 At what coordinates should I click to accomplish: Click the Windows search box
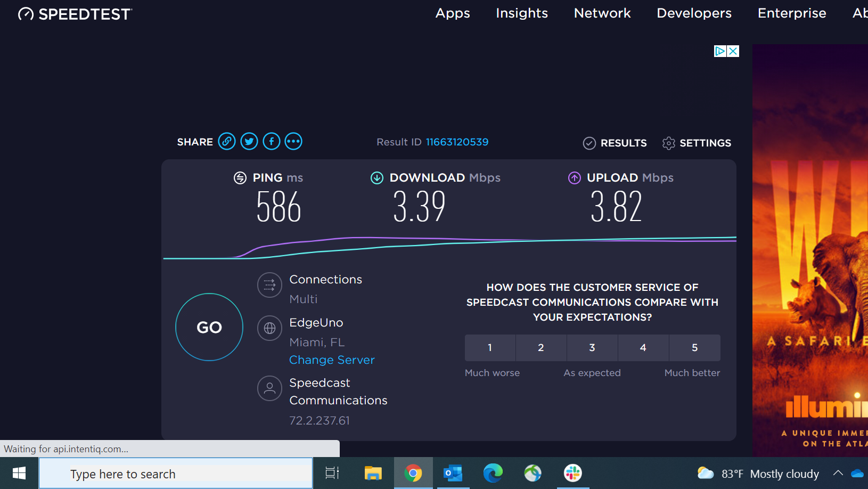pos(176,474)
